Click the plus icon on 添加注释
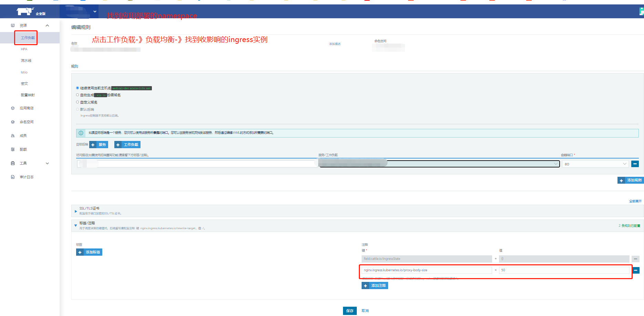The height and width of the screenshot is (316, 644). (365, 285)
